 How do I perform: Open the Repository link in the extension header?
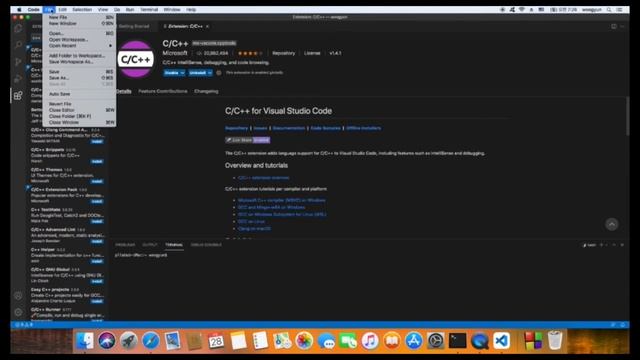(284, 53)
